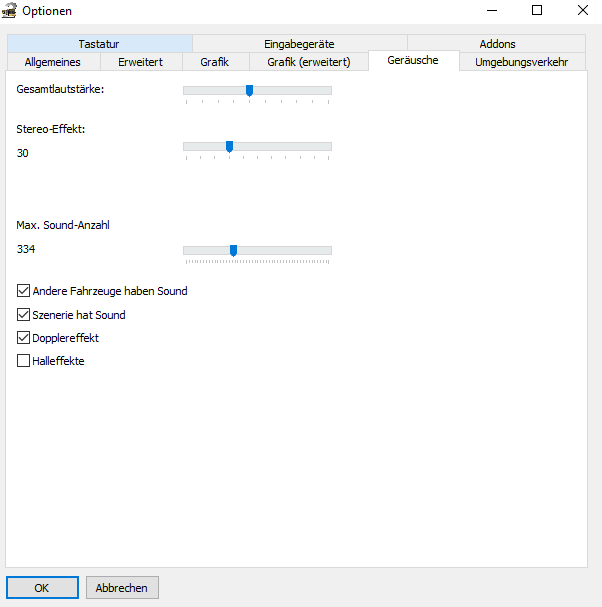Click the Stereo-Effekt slider thumb
The image size is (602, 607).
click(x=229, y=146)
